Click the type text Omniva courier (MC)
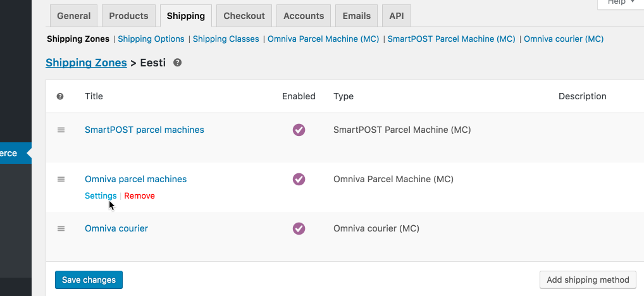The image size is (644, 296). [x=376, y=228]
